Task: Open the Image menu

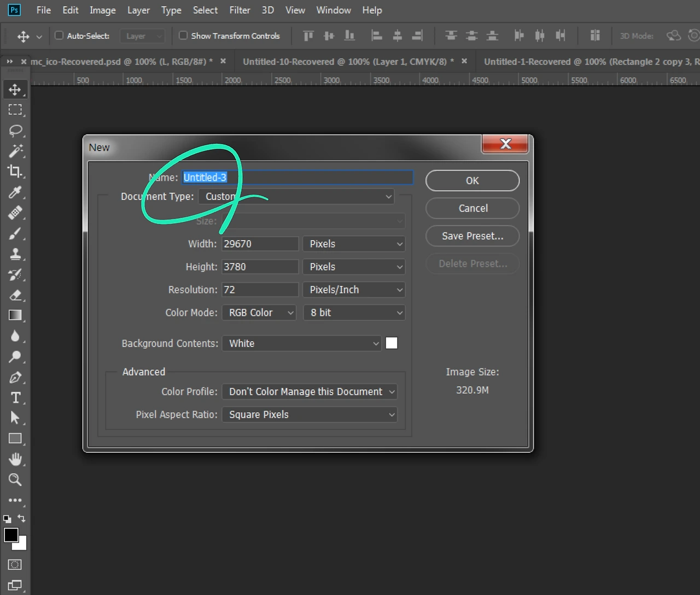Action: point(103,10)
